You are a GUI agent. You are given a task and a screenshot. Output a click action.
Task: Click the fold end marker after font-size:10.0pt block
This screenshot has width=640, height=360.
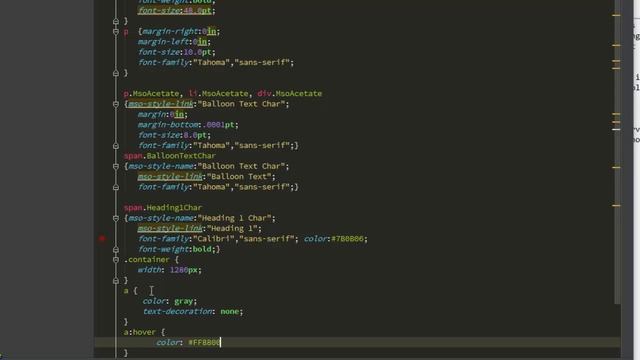(116, 73)
